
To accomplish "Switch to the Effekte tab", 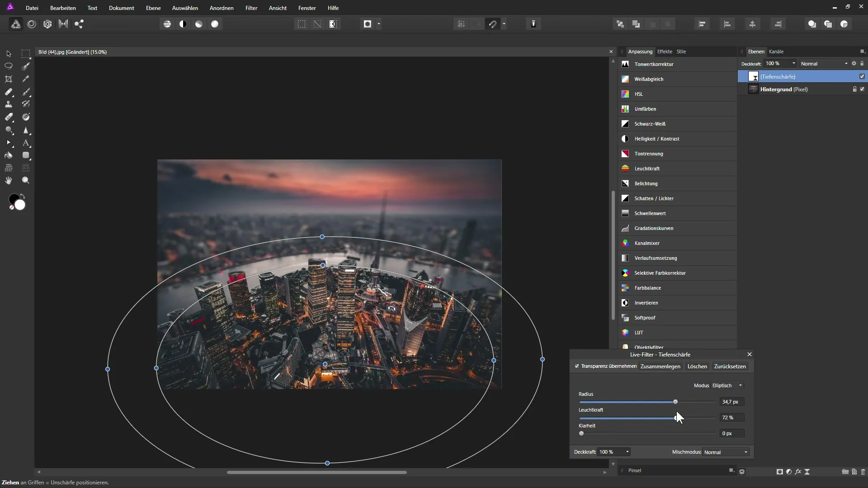I will pos(665,52).
